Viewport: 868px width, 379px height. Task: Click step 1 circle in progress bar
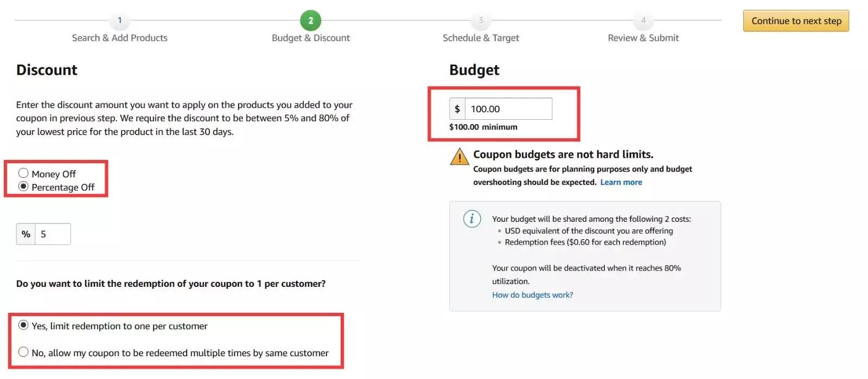coord(120,21)
